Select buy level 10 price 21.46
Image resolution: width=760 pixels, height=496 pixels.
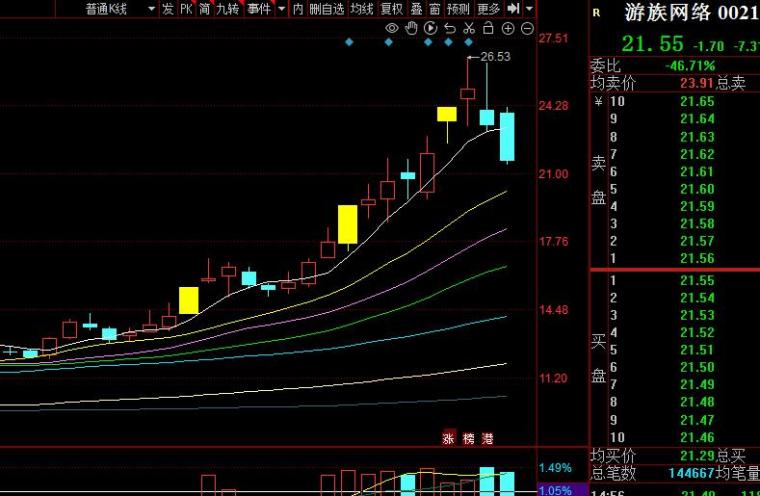pyautogui.click(x=697, y=437)
